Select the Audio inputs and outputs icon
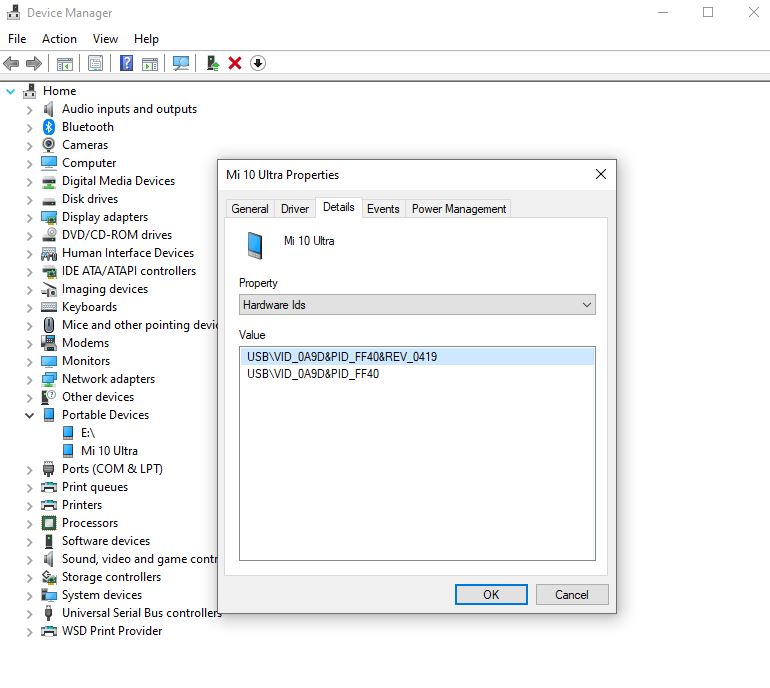The image size is (770, 688). (x=49, y=109)
